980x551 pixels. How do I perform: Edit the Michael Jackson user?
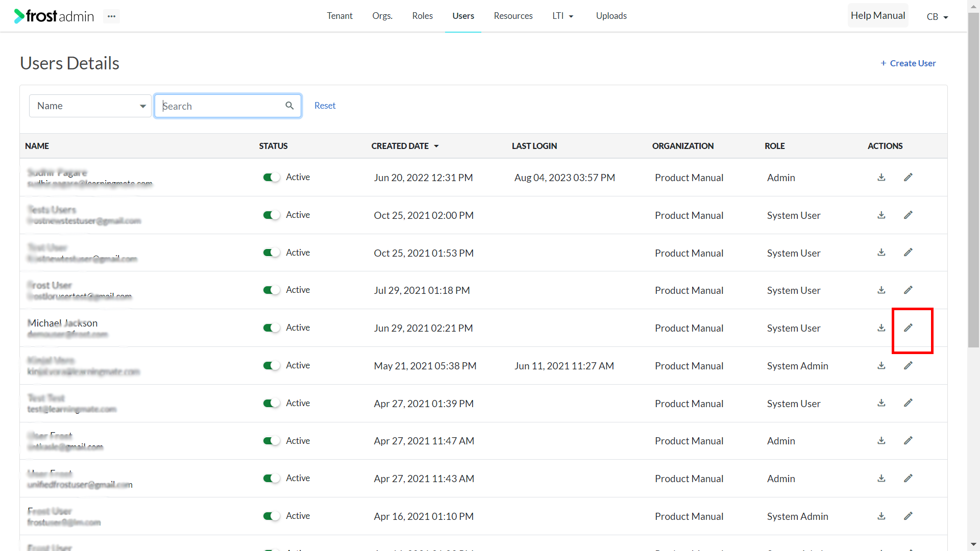tap(908, 328)
